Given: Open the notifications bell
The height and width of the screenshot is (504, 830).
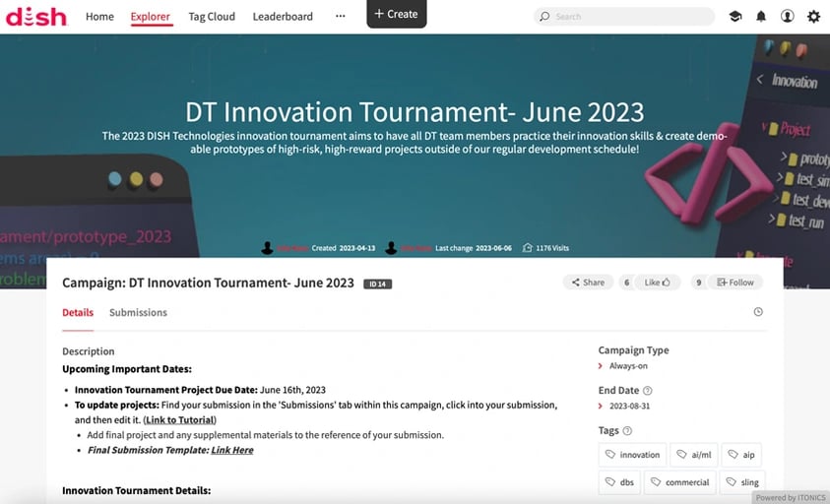Looking at the screenshot, I should pyautogui.click(x=761, y=17).
